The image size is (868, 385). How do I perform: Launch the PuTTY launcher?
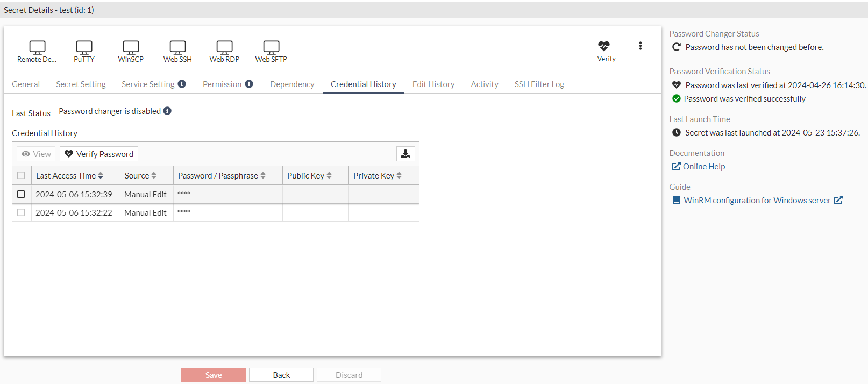[84, 47]
